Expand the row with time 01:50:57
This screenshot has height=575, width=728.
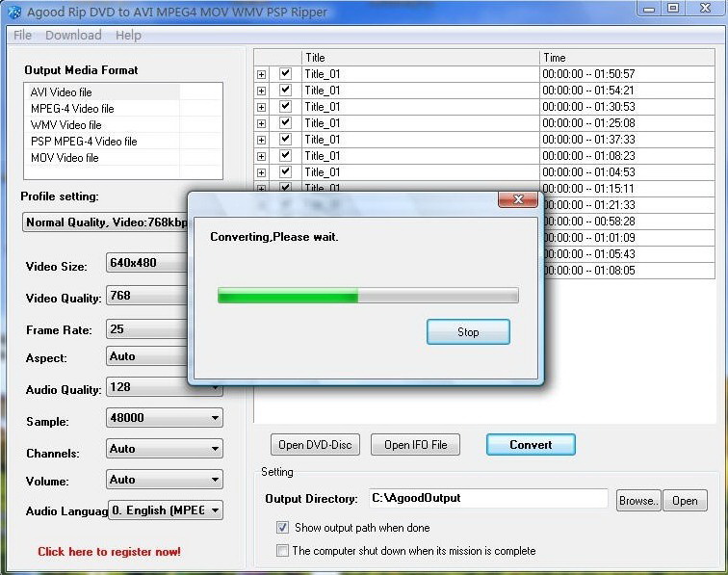pos(261,74)
